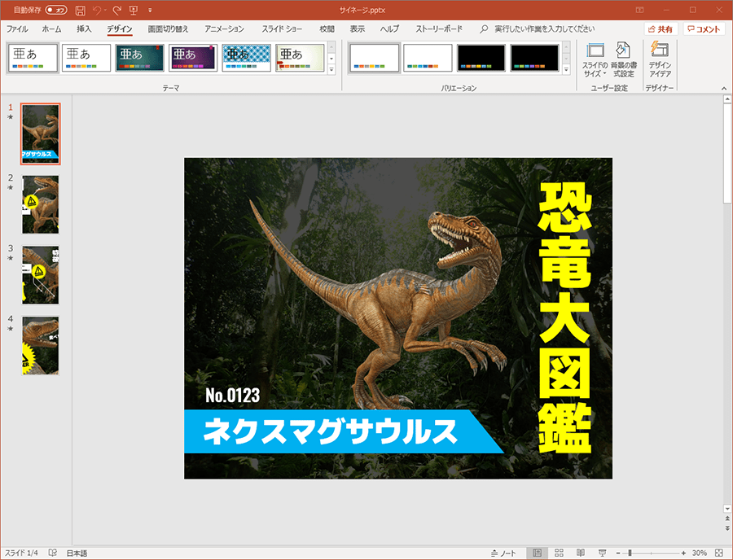
Task: Open Format Background (背景の書式設定)
Action: coord(623,59)
